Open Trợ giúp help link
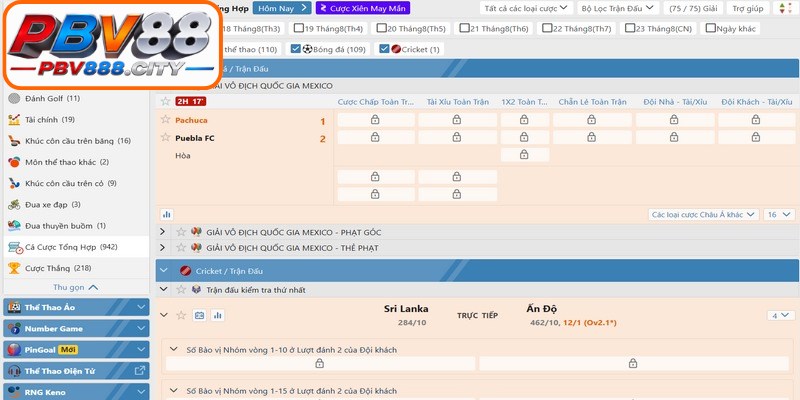Image resolution: width=800 pixels, height=400 pixels. tap(748, 8)
